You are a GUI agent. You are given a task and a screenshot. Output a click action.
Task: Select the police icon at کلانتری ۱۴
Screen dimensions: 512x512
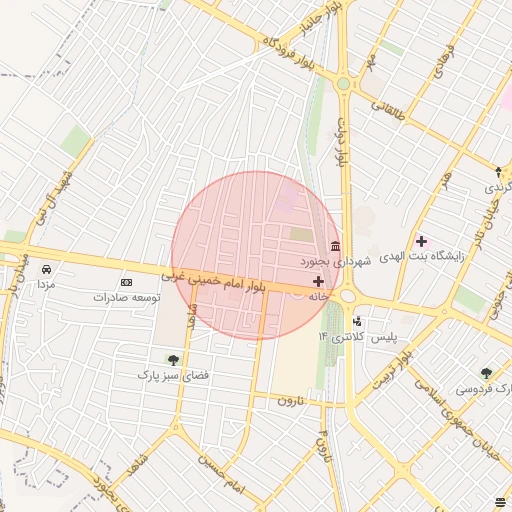(x=357, y=321)
